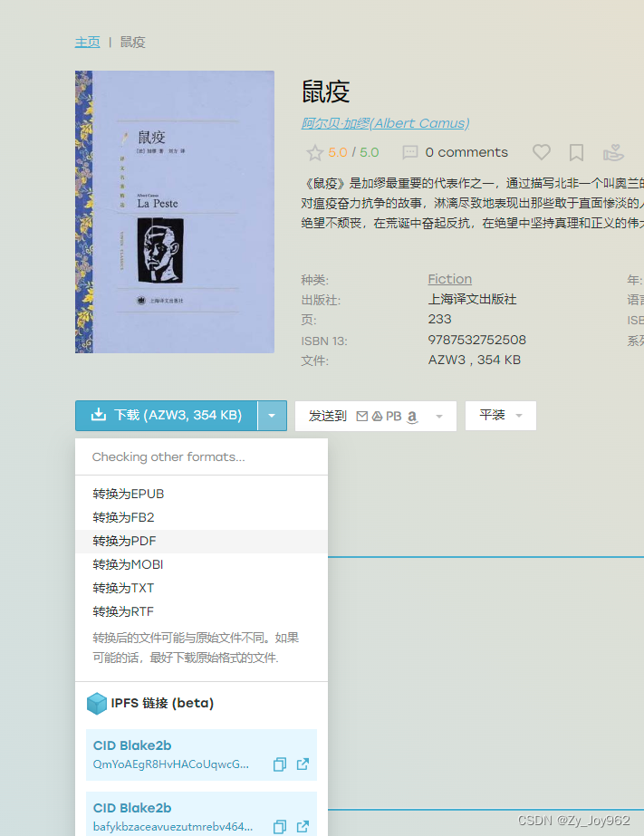Choose 转换为PDF
The width and height of the screenshot is (644, 836).
coord(201,541)
